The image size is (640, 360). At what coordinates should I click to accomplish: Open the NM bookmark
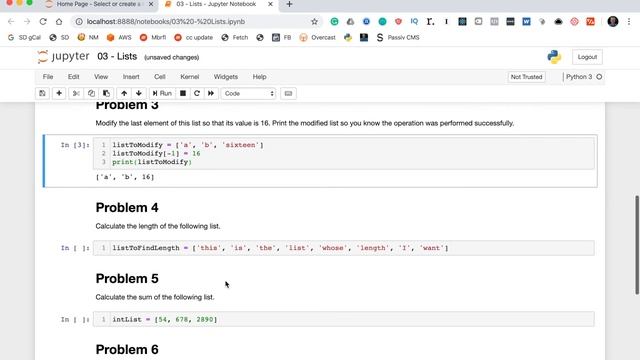pos(88,38)
